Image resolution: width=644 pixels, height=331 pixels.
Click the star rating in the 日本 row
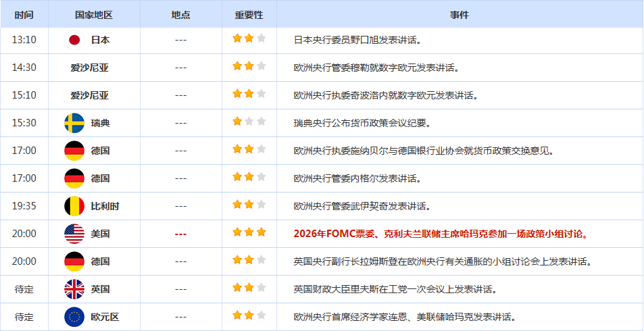click(249, 39)
